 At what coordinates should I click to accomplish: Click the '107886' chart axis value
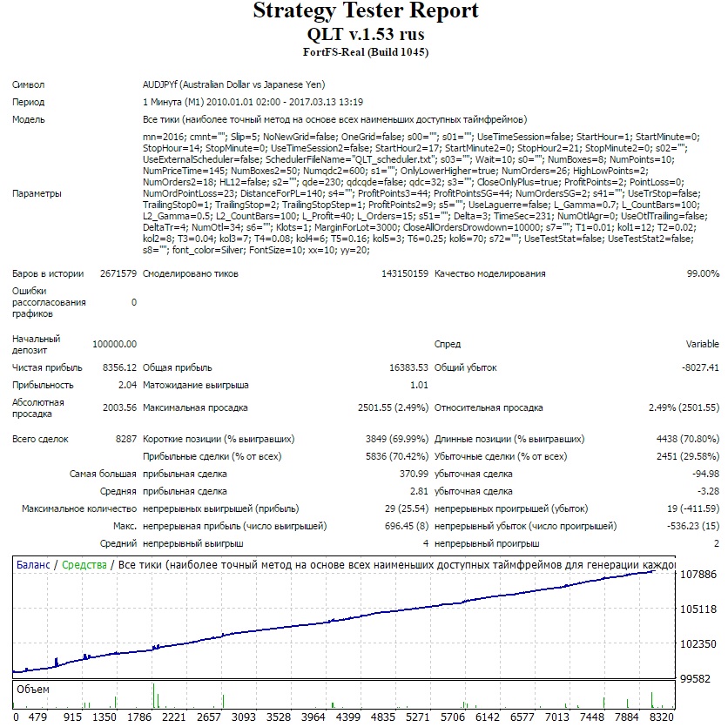point(698,575)
